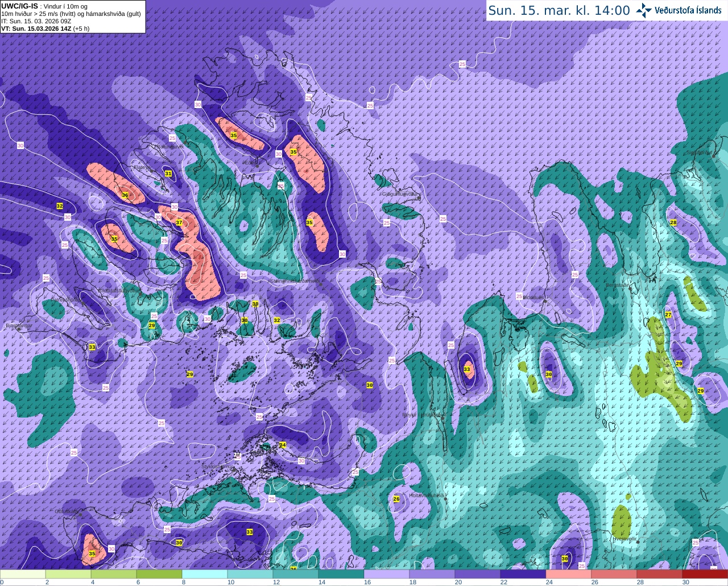Pick the medium teal 12–14 legend swatch
Viewport: 728px width, 586px height.
(x=296, y=574)
